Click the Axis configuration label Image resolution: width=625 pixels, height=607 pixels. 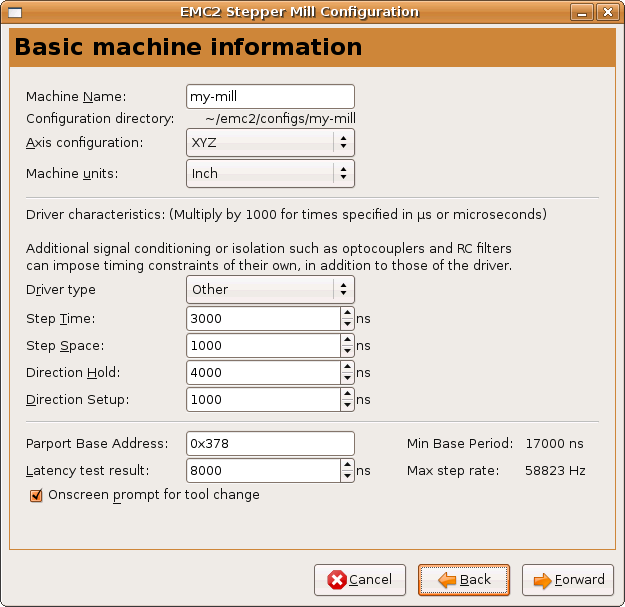pos(85,142)
